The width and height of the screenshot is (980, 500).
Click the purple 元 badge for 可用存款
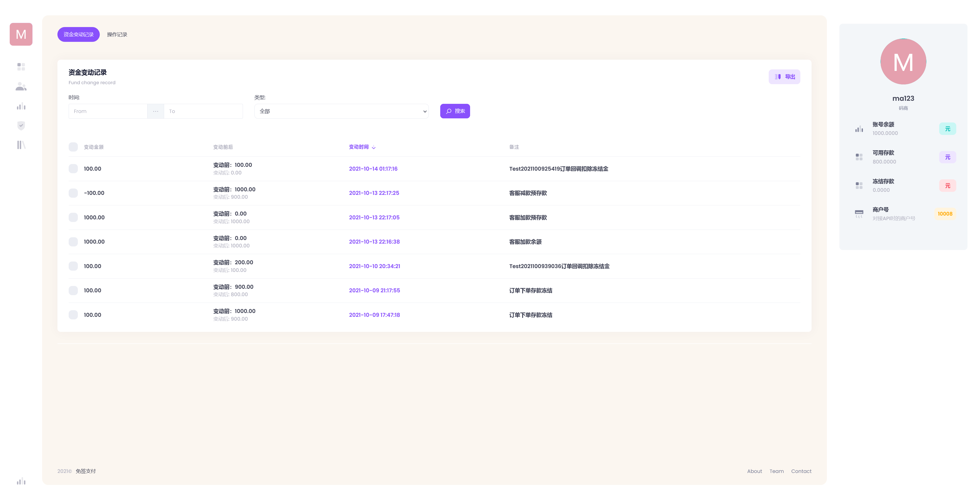[x=947, y=157]
